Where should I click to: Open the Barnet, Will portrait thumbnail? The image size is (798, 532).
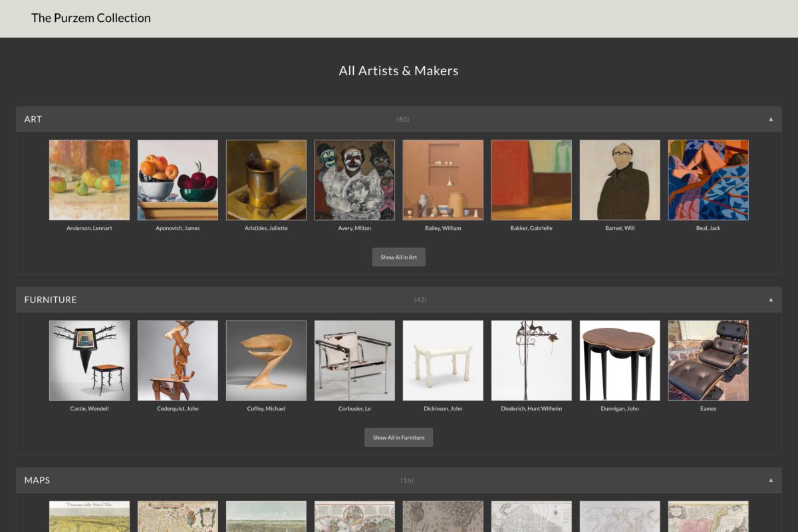[x=620, y=180]
